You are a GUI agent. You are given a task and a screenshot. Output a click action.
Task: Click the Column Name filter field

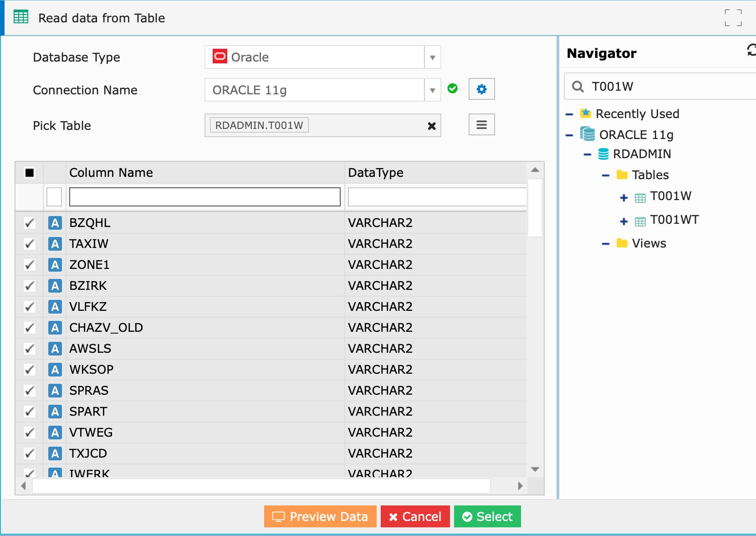204,197
